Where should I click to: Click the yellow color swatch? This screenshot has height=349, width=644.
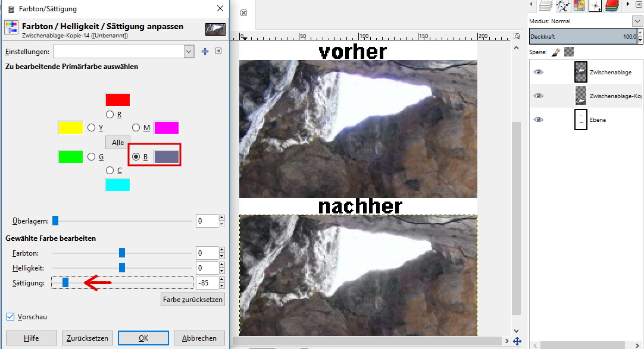coord(71,128)
